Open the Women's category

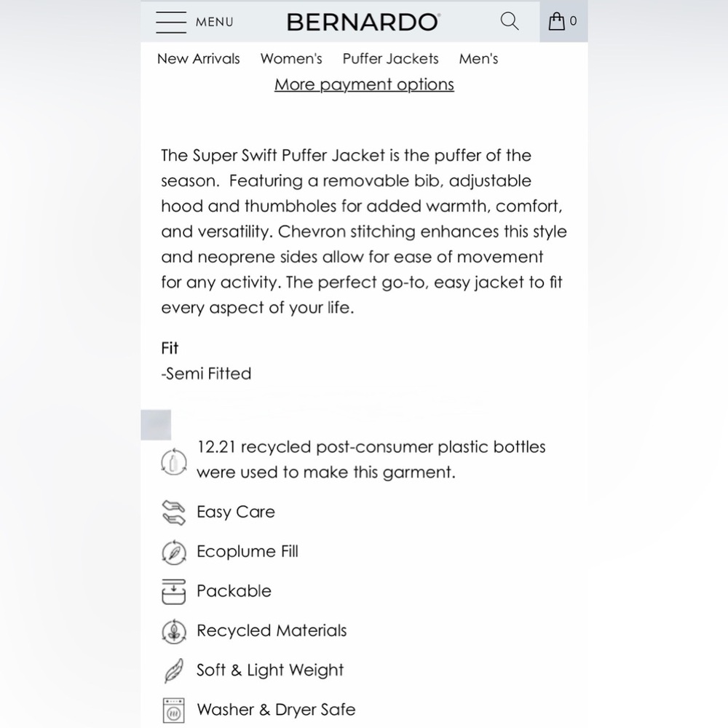291,59
